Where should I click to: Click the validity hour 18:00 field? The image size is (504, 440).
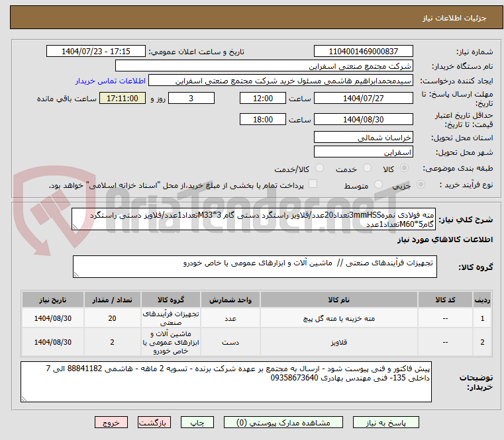pos(263,120)
